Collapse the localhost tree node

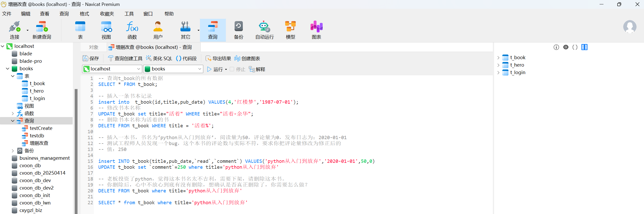tap(3, 46)
